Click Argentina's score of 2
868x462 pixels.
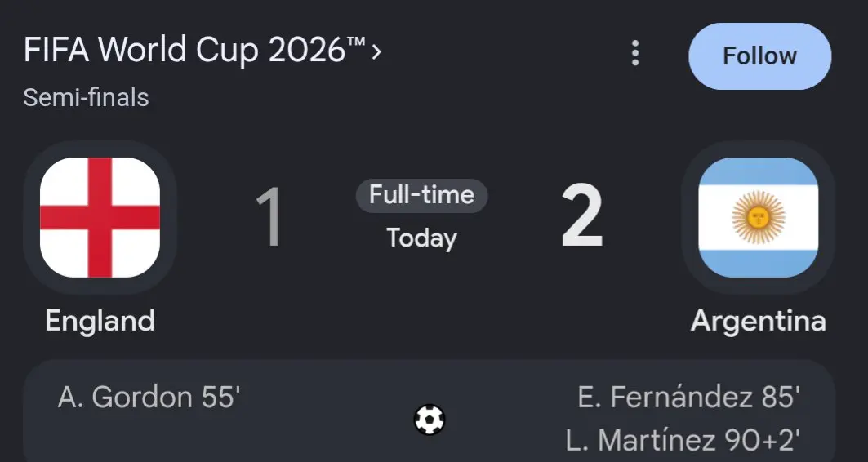[x=582, y=216]
